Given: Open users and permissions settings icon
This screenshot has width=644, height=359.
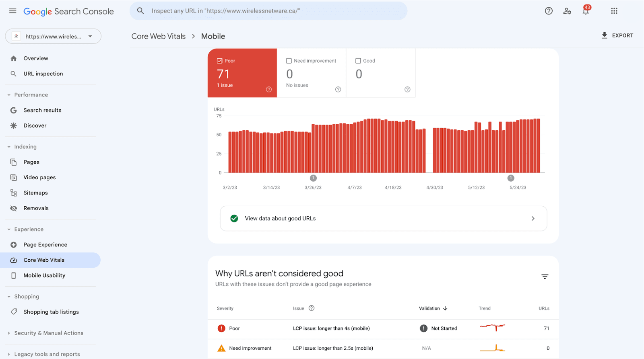Looking at the screenshot, I should pos(567,11).
